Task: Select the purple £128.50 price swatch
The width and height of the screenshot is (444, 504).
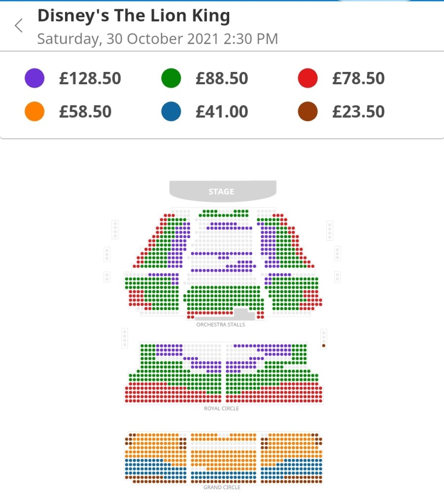Action: (x=34, y=78)
